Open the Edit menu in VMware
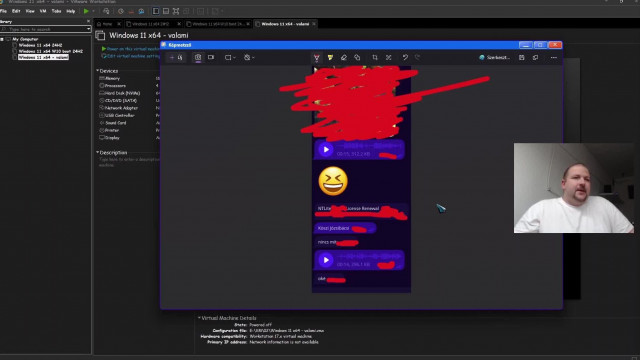The image size is (640, 360). click(x=16, y=11)
